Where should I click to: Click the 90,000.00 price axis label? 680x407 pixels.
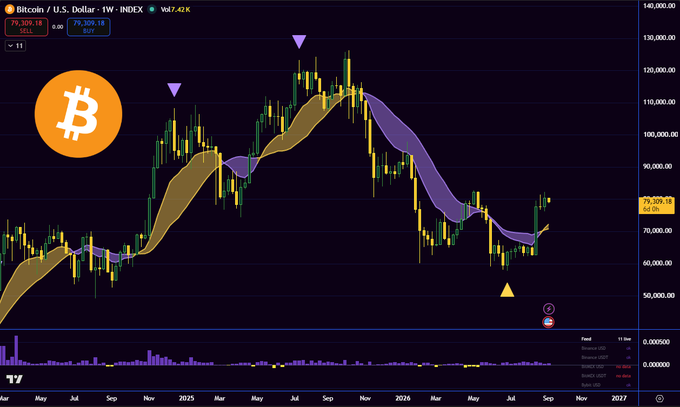[x=657, y=166]
